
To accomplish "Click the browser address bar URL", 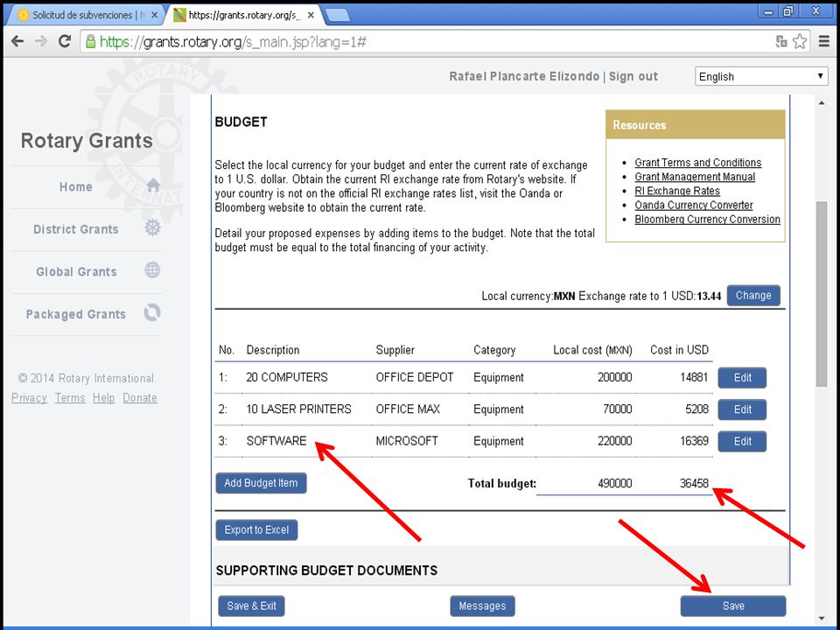I will (x=234, y=42).
